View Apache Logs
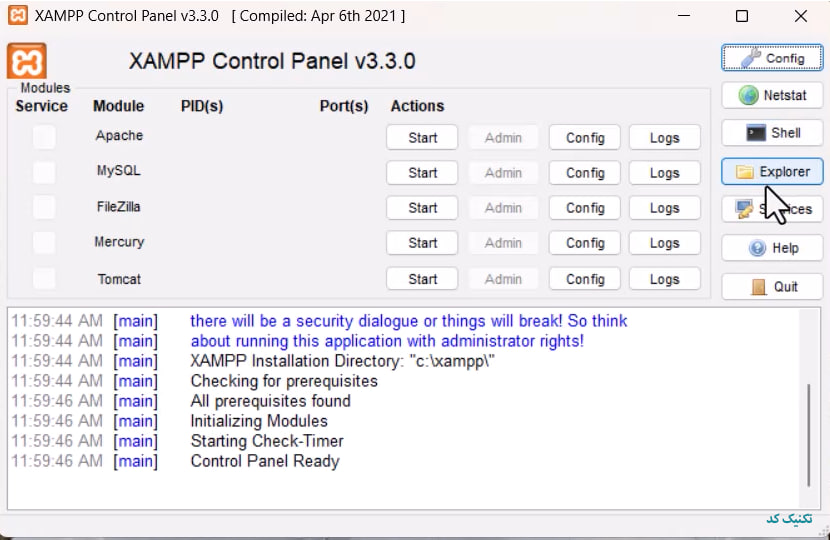The image size is (830, 540). [665, 138]
